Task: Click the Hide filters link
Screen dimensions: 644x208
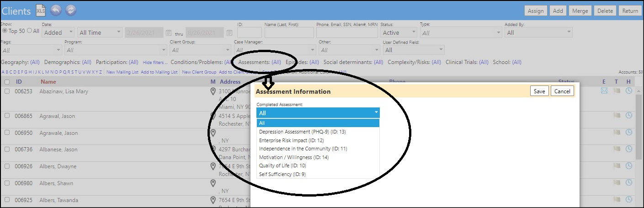Action: point(155,62)
